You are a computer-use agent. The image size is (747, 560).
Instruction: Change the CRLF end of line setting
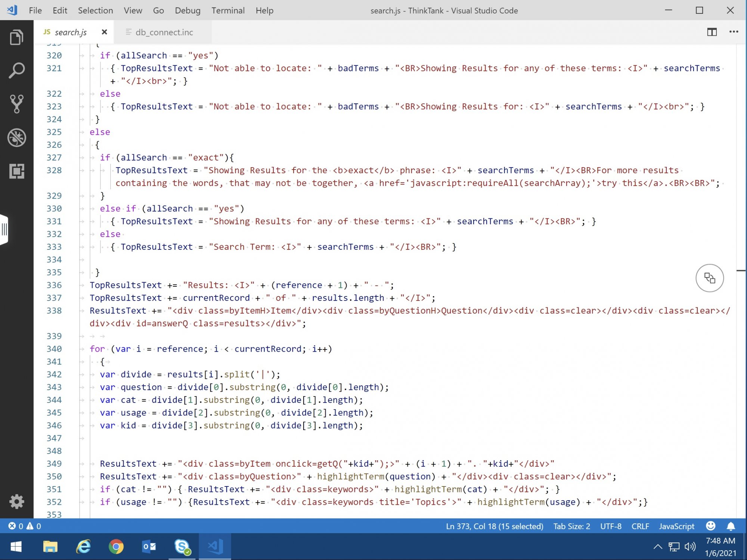(x=640, y=526)
